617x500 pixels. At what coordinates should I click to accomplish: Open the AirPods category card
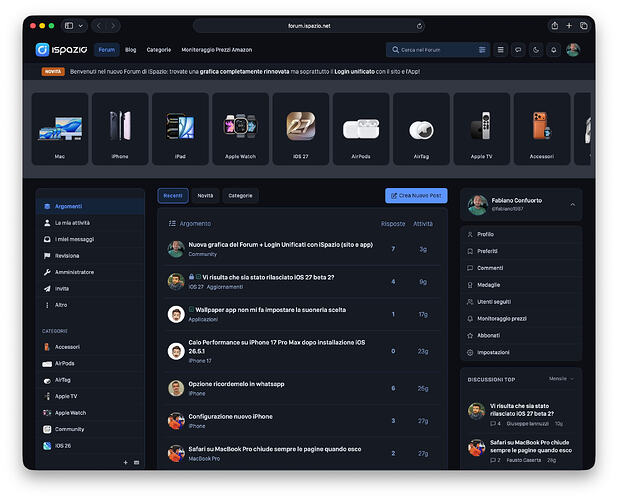pos(361,129)
